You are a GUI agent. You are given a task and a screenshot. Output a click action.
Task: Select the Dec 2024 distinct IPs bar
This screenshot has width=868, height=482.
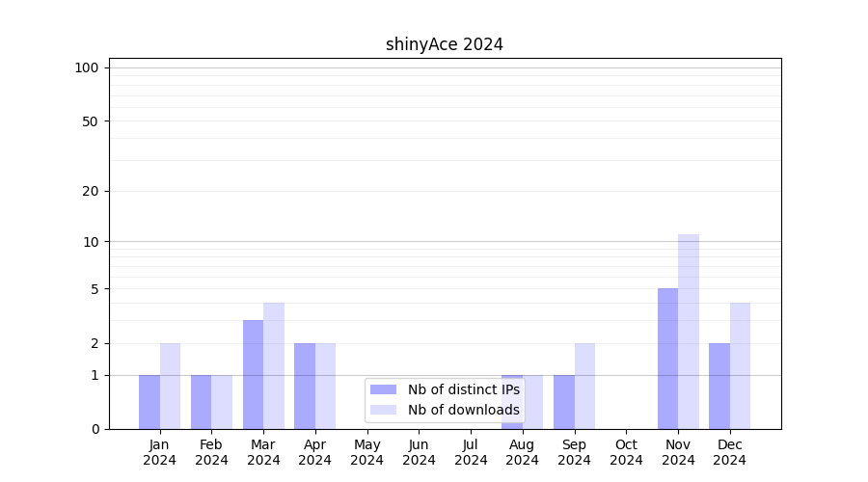click(719, 386)
